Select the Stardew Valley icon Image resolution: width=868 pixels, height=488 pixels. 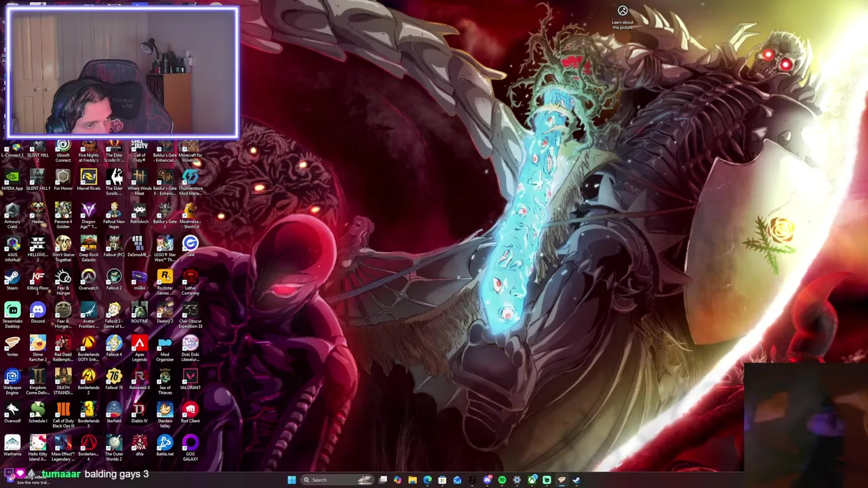165,415
